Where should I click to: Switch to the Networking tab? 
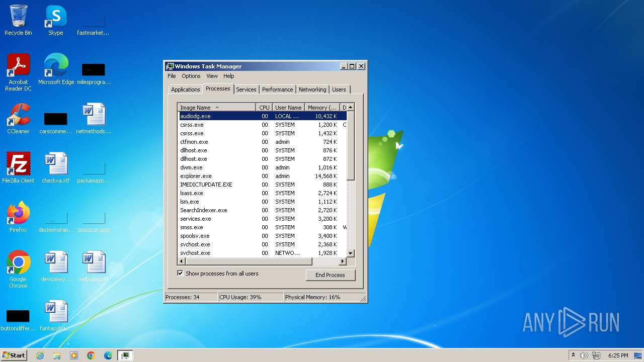[x=312, y=89]
